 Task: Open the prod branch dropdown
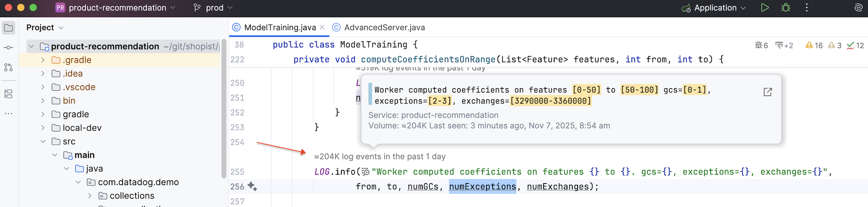[x=214, y=8]
